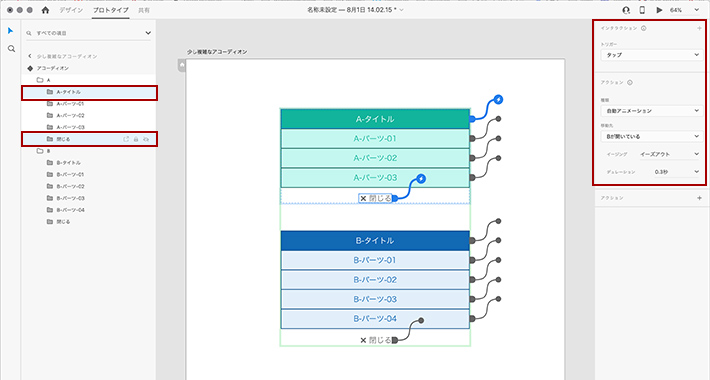Screen dimensions: 710x380
Task: Select the A-タイトル layer row
Action: coord(89,92)
